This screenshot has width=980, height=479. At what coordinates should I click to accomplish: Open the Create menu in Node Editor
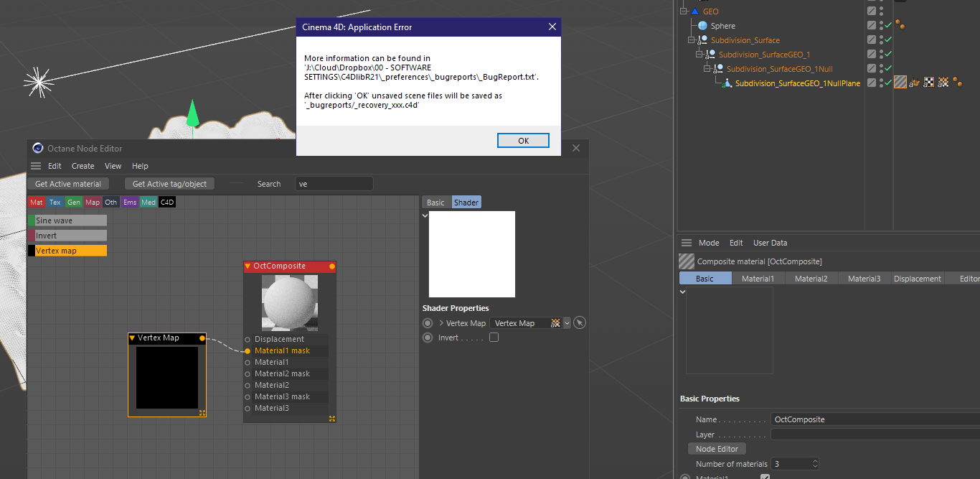(x=83, y=166)
